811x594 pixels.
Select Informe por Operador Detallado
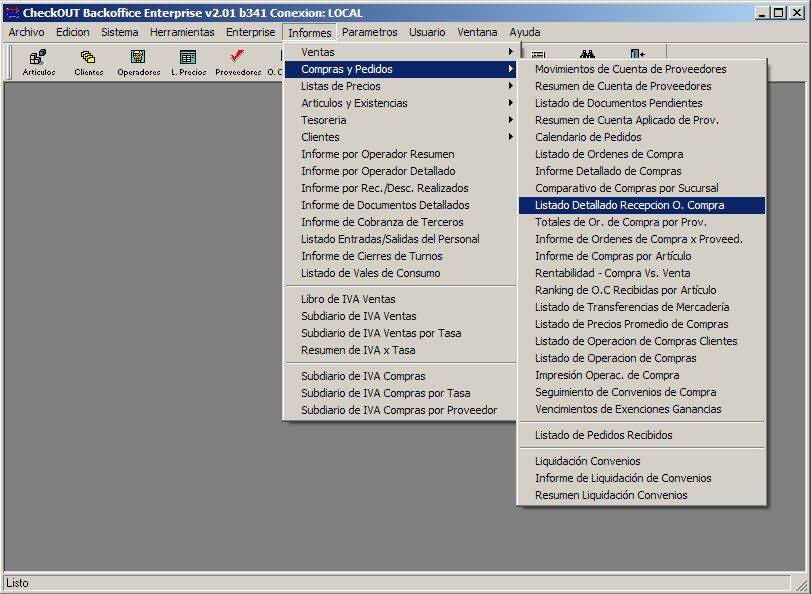pos(400,171)
